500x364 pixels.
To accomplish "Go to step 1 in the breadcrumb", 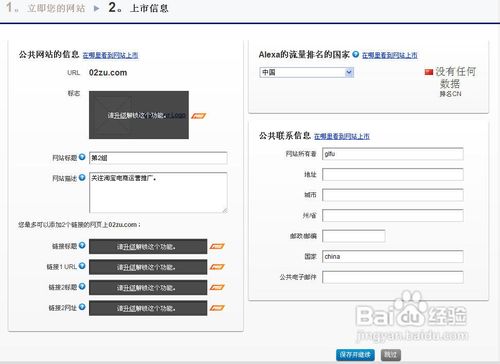I will pos(46,8).
